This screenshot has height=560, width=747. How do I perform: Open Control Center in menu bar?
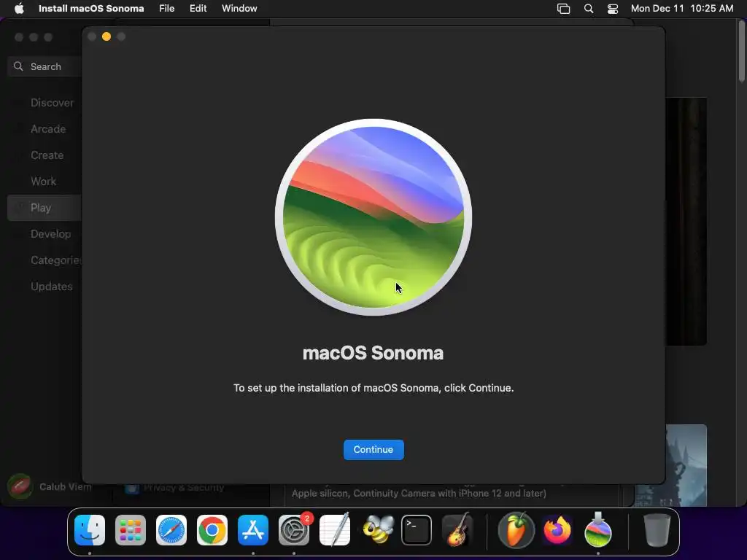coord(613,9)
